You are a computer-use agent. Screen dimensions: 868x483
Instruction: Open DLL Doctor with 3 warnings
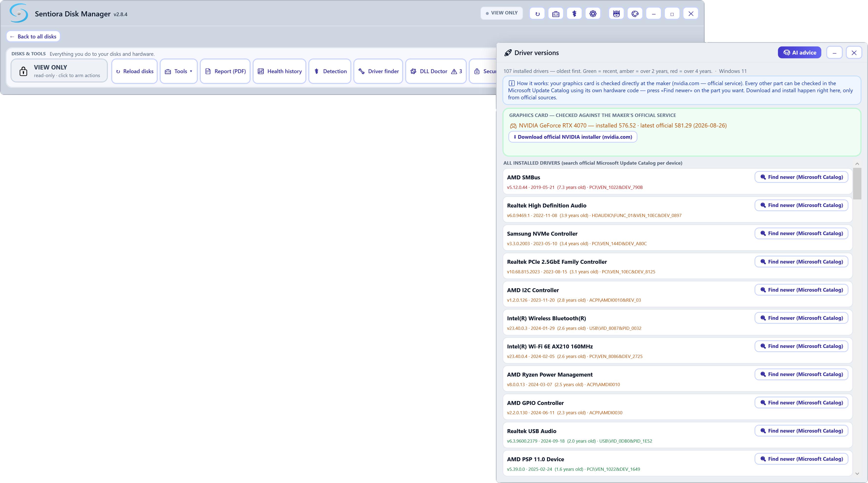436,71
